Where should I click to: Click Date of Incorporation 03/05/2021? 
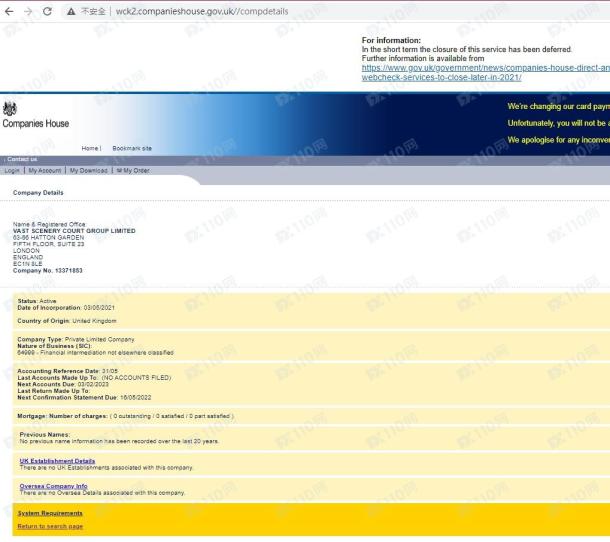click(x=66, y=307)
